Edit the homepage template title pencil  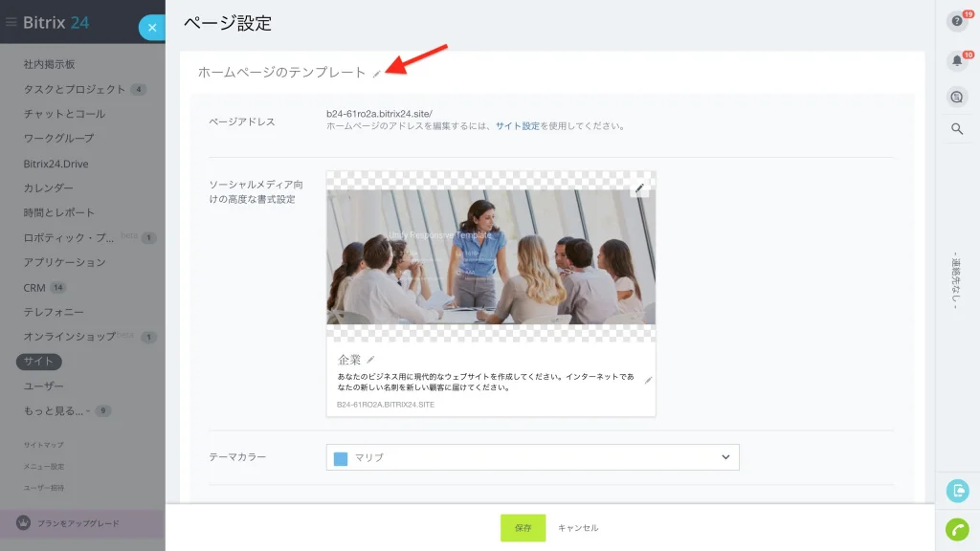pos(377,74)
